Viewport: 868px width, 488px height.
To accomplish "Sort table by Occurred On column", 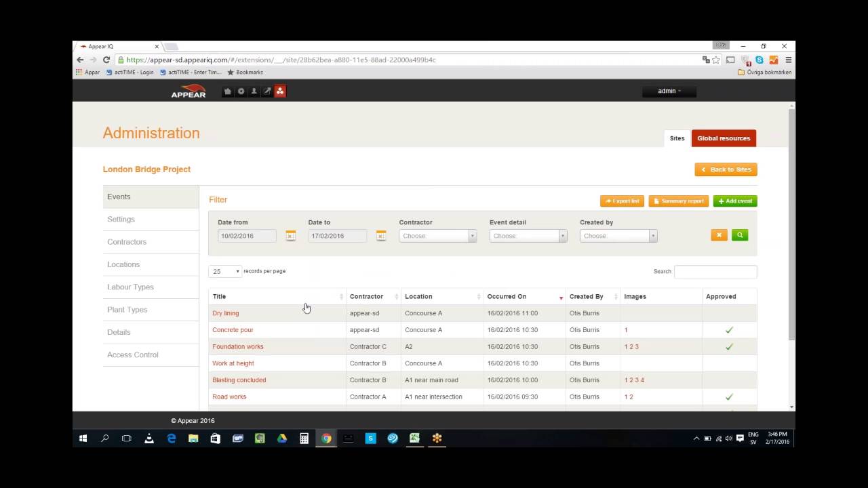I will click(525, 296).
